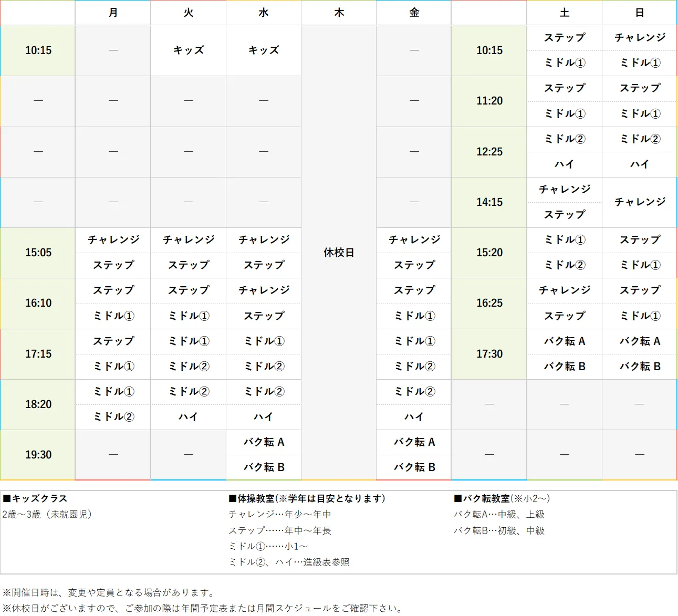Select the 月 (Monday) column header
The height and width of the screenshot is (616, 678).
point(112,13)
